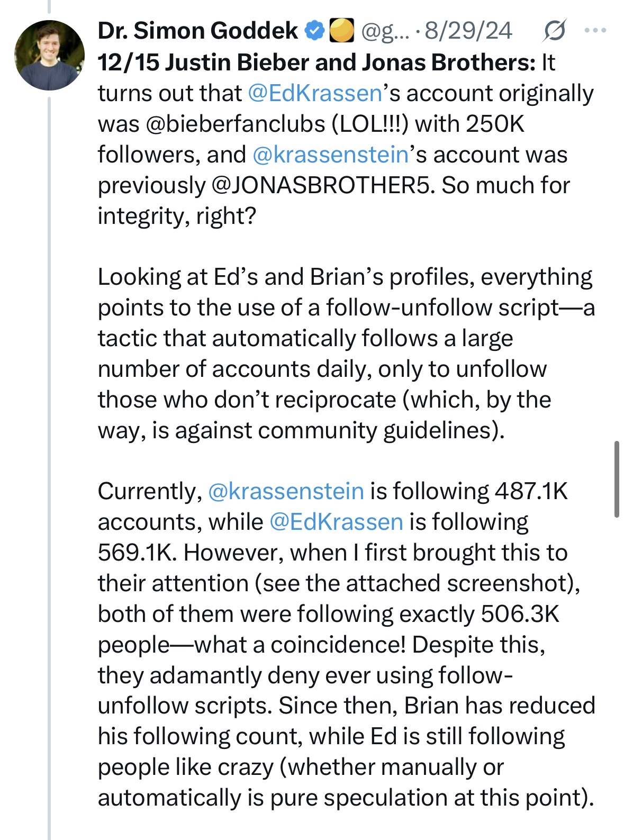Image resolution: width=624 pixels, height=840 pixels.
Task: Open Dr. Simon Goddek's profile photo
Action: point(49,55)
